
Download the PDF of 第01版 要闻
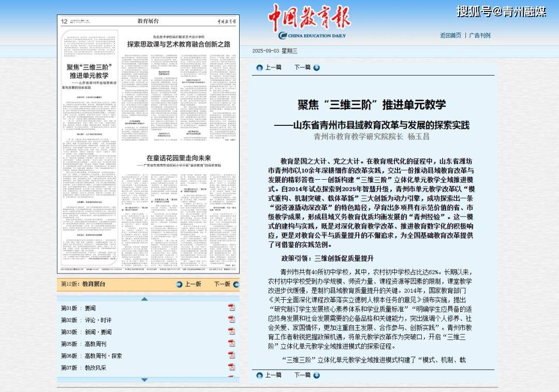coord(232,308)
